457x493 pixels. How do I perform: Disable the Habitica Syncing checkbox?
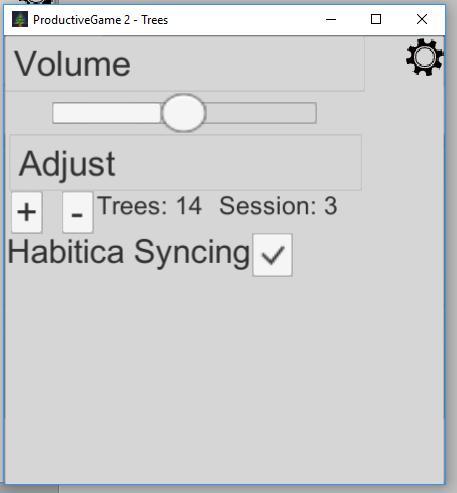(x=272, y=255)
